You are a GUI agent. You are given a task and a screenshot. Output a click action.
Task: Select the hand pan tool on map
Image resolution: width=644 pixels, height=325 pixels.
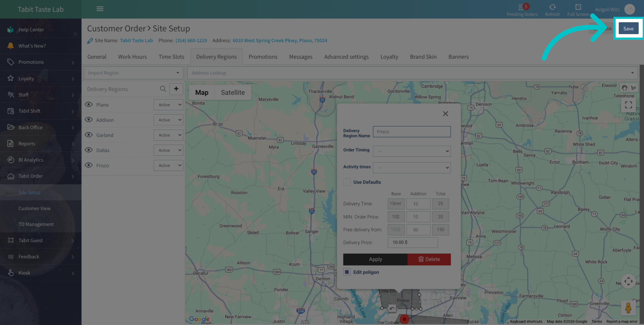click(x=624, y=88)
